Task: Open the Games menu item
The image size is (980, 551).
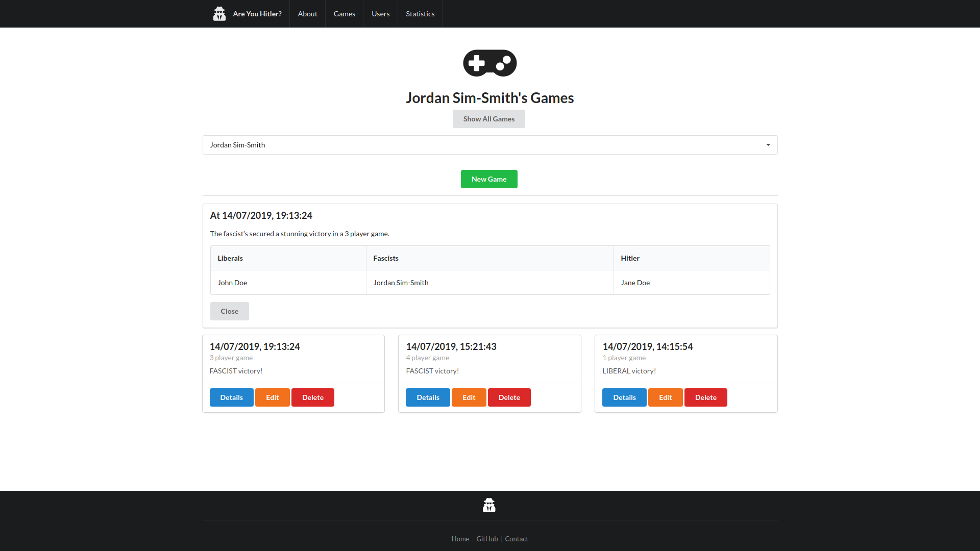Action: (344, 14)
